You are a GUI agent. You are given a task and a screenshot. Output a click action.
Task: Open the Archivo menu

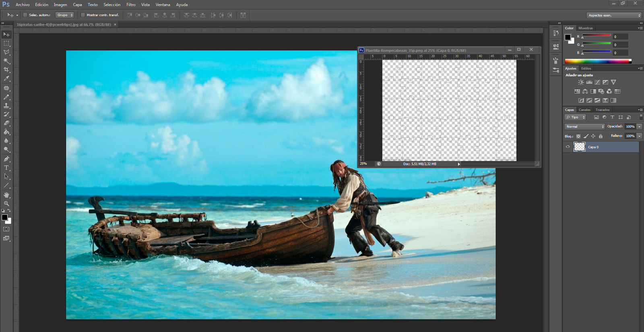[23, 5]
